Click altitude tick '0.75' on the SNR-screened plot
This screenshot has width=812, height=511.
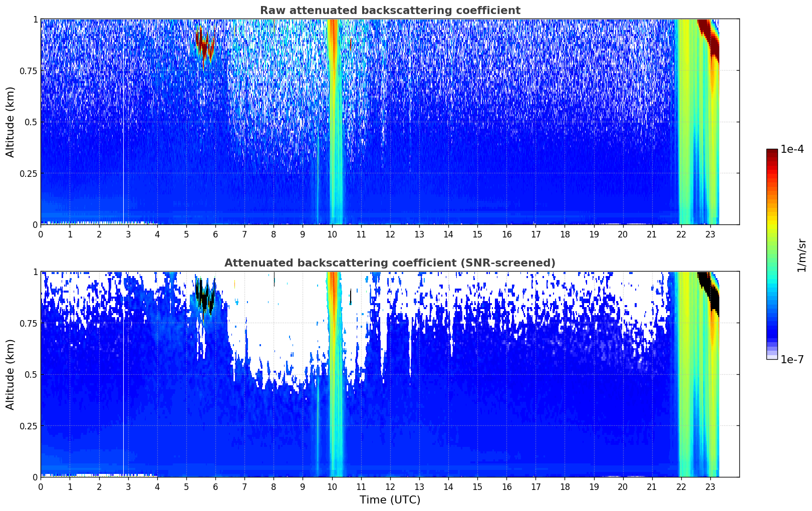pyautogui.click(x=29, y=323)
